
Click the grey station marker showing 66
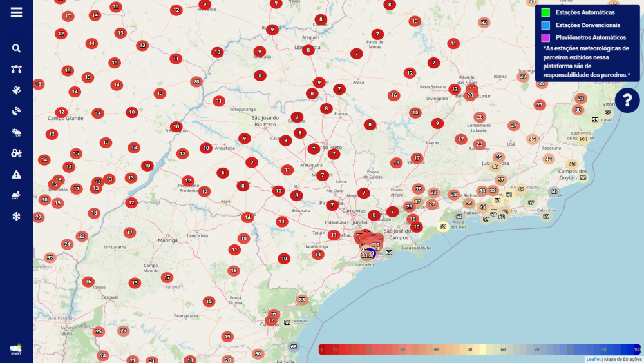pos(554,191)
